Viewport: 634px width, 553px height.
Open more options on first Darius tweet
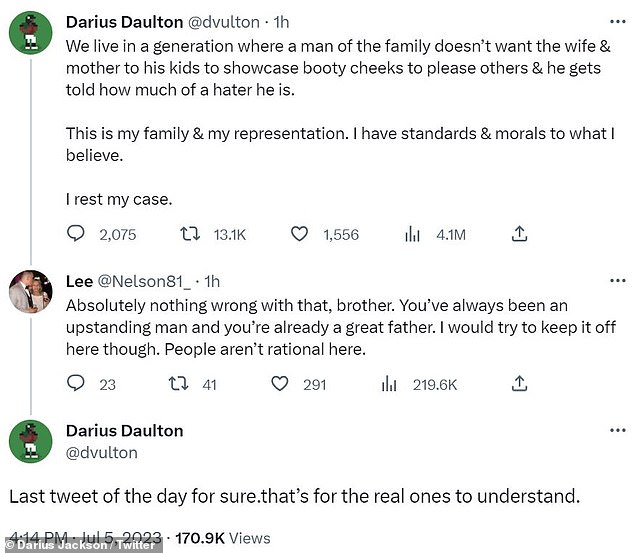pyautogui.click(x=617, y=21)
